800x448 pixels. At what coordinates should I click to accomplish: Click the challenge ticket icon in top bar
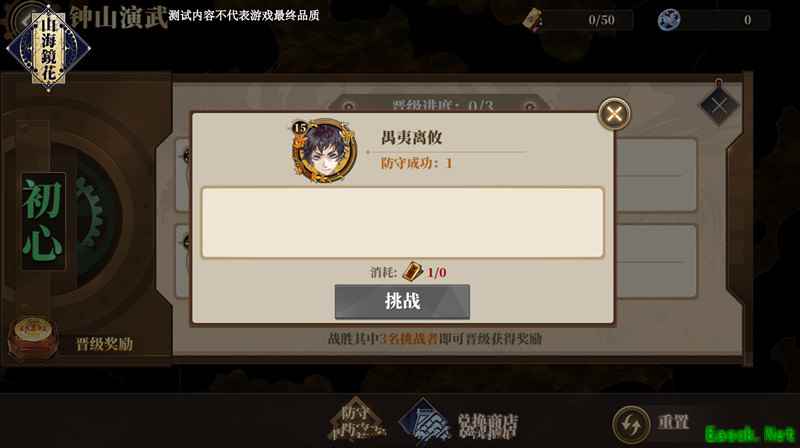(532, 20)
